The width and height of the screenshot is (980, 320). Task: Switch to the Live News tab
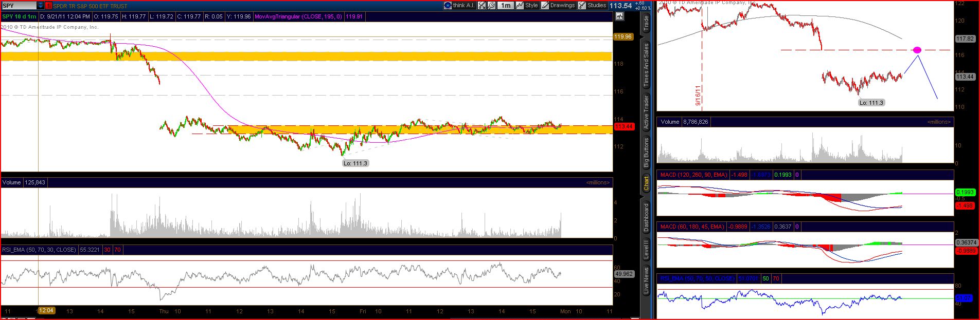646,280
